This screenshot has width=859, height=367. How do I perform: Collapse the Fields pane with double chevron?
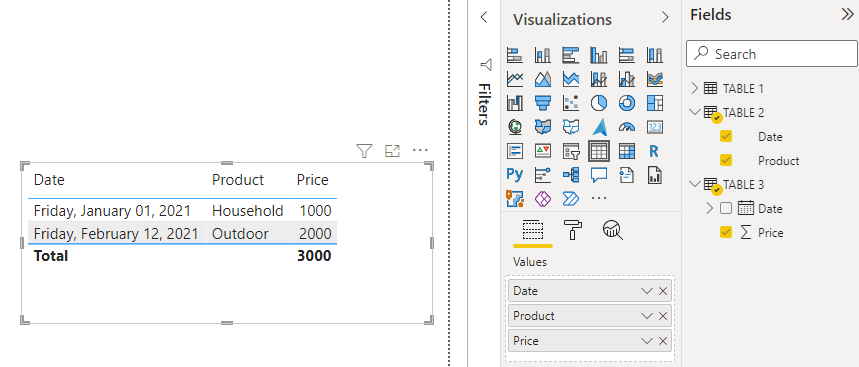click(847, 15)
